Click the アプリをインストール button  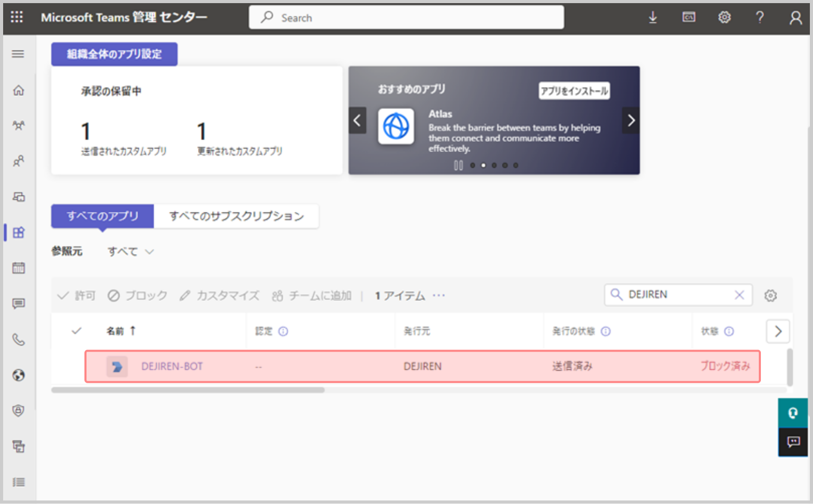click(x=574, y=91)
